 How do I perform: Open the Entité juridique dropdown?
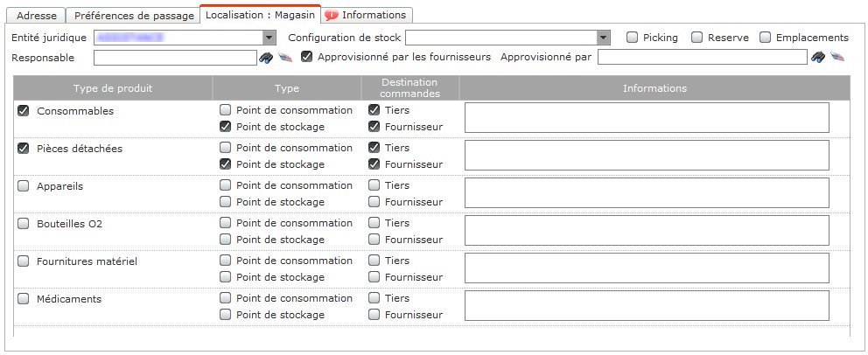tap(269, 38)
